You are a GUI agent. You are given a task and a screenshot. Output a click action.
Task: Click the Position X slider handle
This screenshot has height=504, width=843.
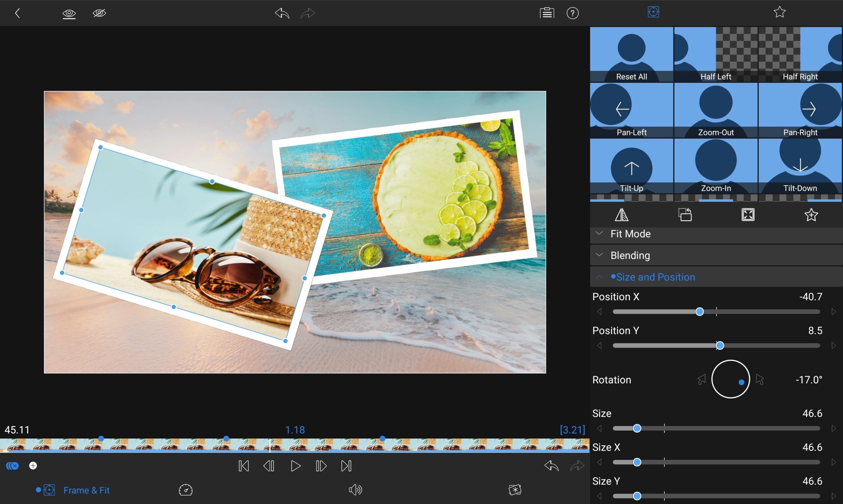click(699, 312)
